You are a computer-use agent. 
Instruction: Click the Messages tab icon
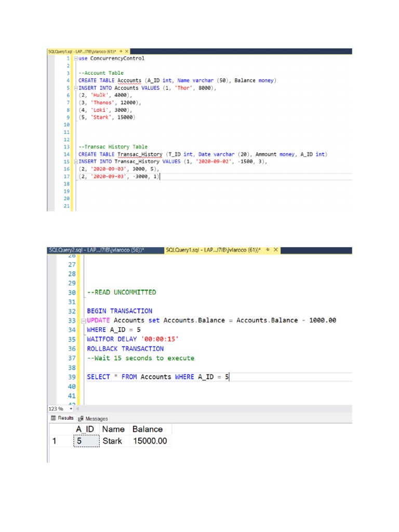[x=81, y=419]
